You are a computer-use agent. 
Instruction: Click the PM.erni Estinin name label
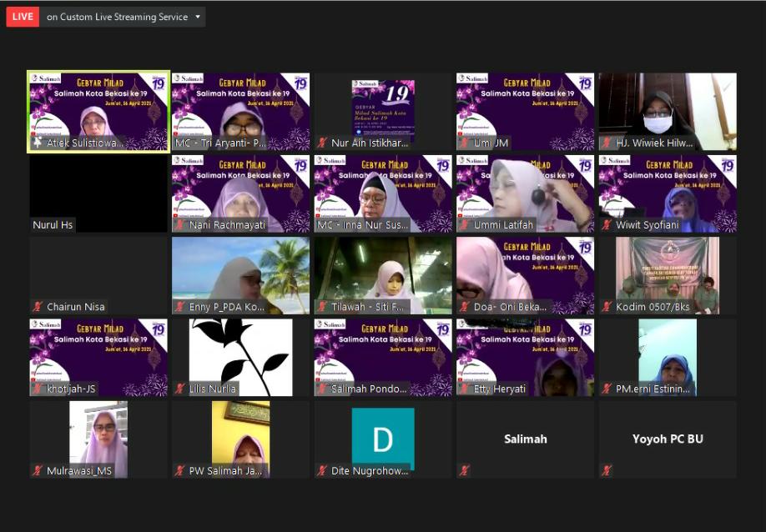click(x=653, y=389)
